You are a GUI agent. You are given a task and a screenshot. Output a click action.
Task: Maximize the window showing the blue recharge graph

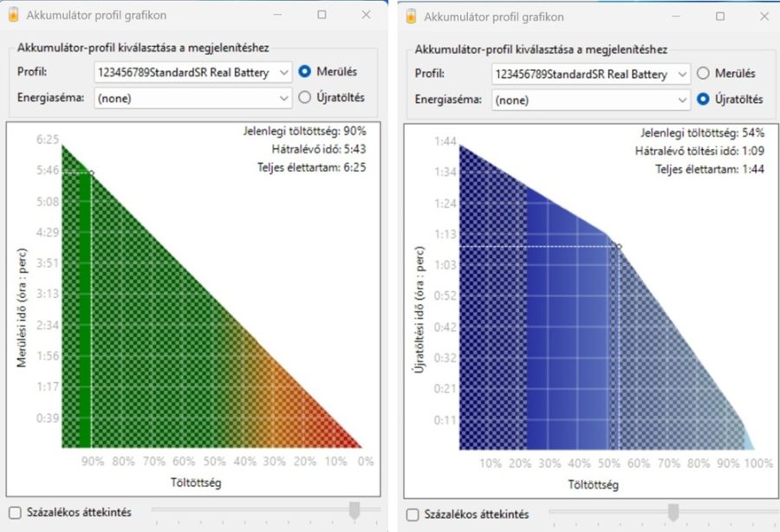718,16
